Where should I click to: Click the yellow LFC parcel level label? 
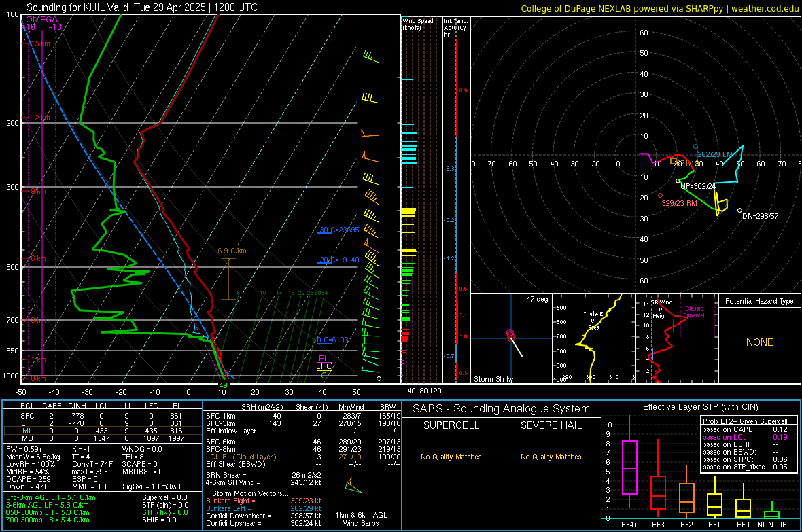coord(324,366)
